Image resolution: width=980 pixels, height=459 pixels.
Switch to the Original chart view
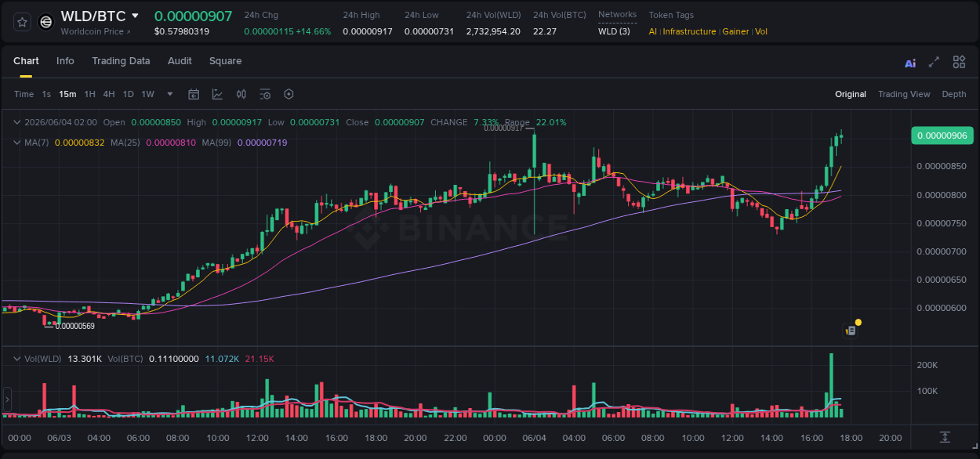851,94
